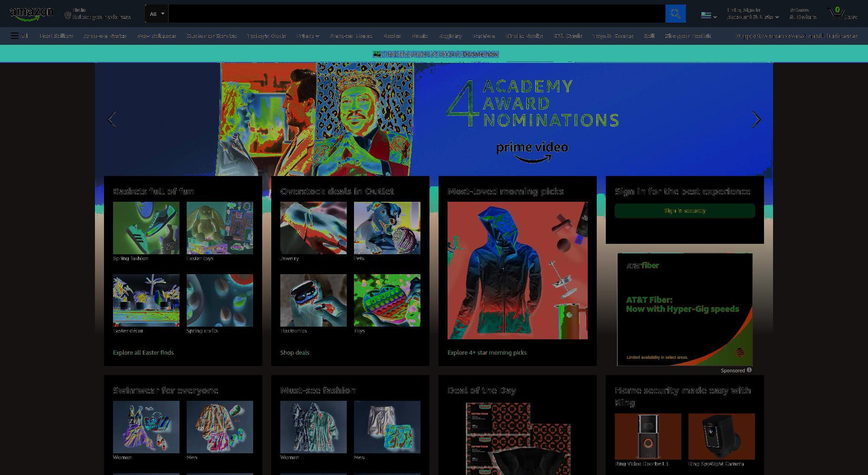Image resolution: width=868 pixels, height=475 pixels.
Task: Open Must-see fashion Women thumbnail
Action: click(x=313, y=427)
